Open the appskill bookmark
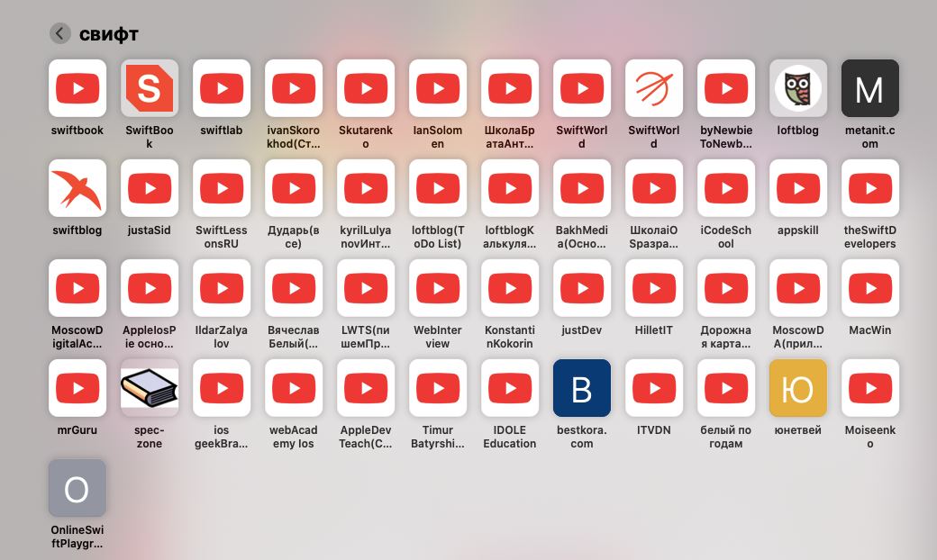This screenshot has width=937, height=560. [798, 188]
